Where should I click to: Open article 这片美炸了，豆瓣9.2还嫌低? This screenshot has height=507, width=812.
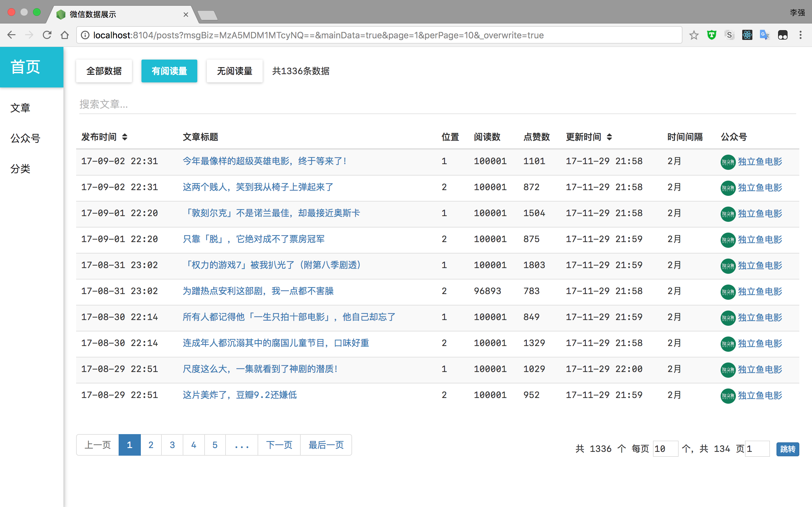tap(239, 395)
